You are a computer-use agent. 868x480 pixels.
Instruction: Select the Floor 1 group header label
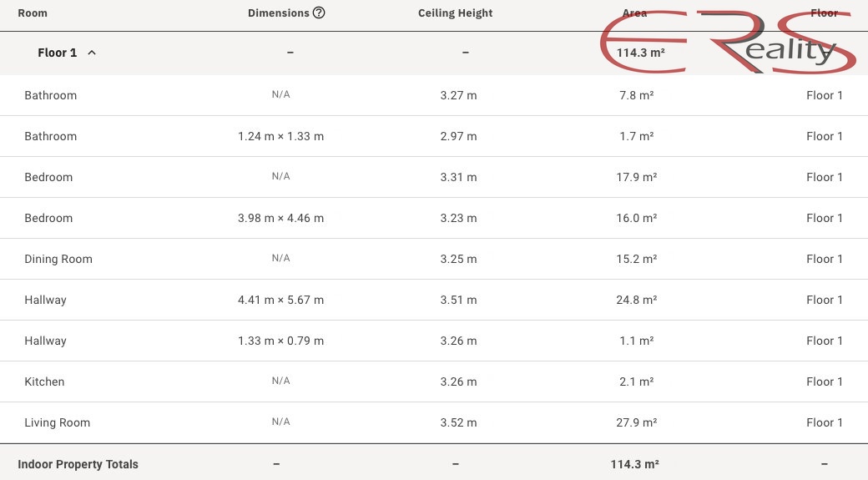coord(57,53)
